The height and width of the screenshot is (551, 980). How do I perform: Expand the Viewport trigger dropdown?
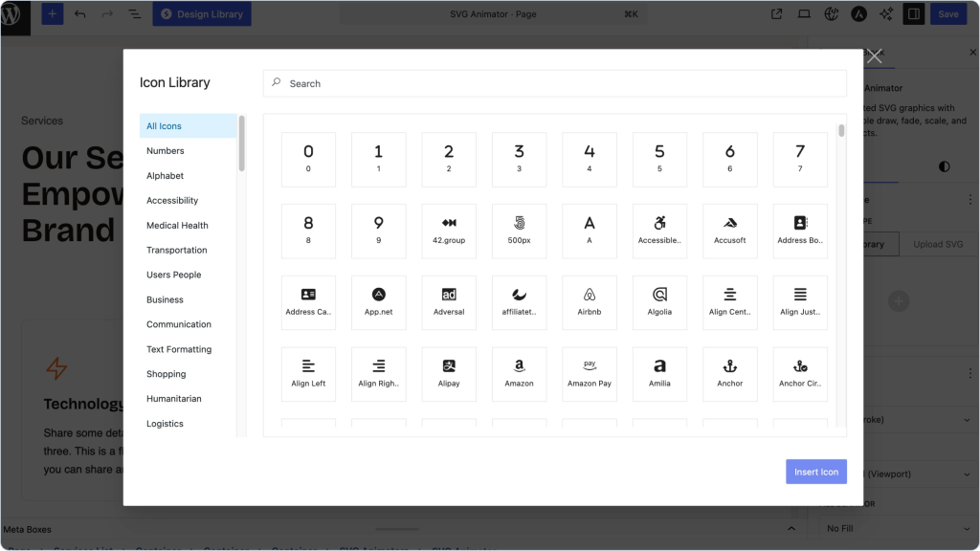(919, 474)
